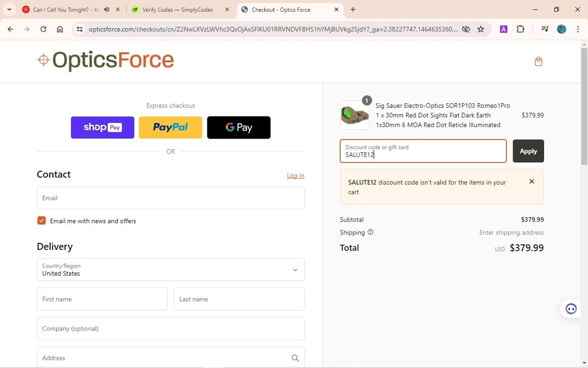Click the Address input field
This screenshot has height=368, width=588.
pyautogui.click(x=171, y=357)
